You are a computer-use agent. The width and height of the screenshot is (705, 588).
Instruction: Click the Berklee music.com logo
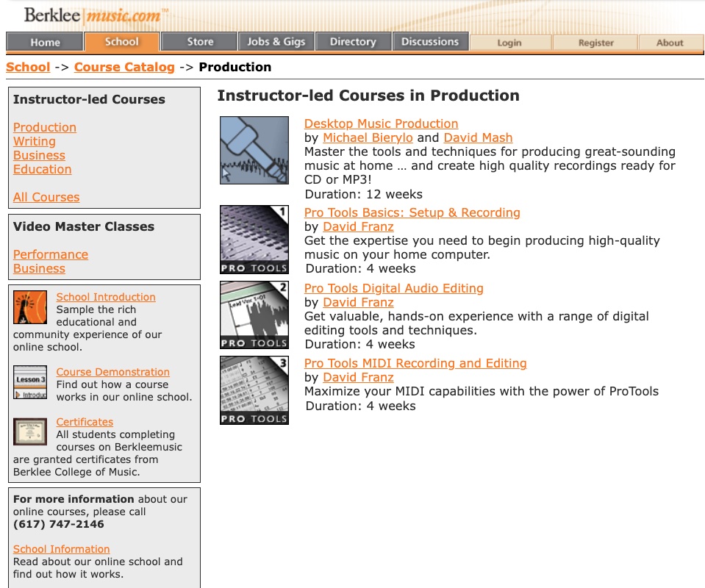click(x=96, y=15)
